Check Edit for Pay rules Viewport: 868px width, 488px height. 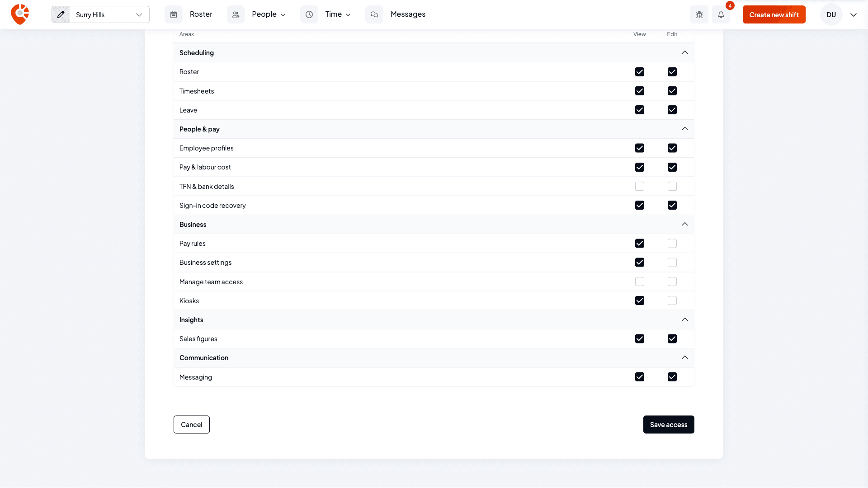[672, 244]
